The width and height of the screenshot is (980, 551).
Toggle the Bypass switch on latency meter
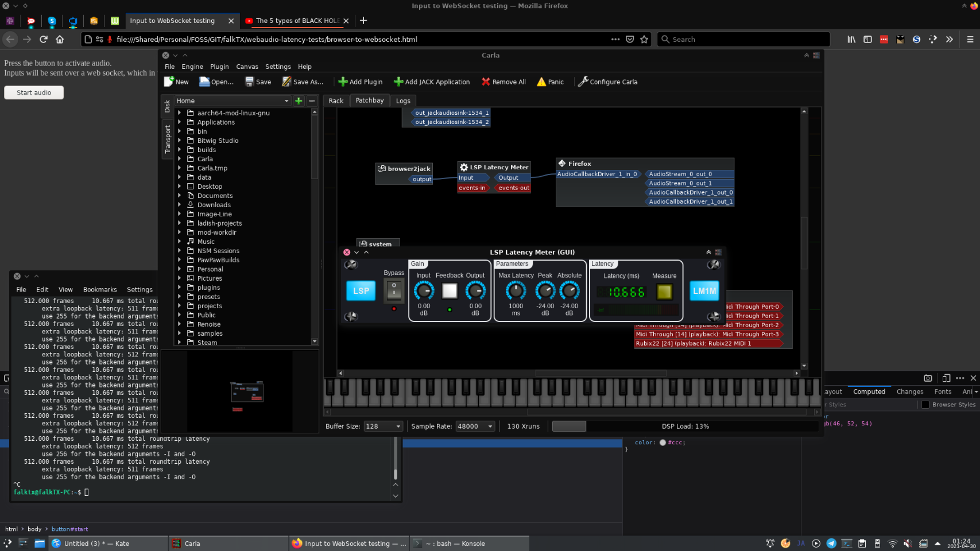(x=394, y=290)
